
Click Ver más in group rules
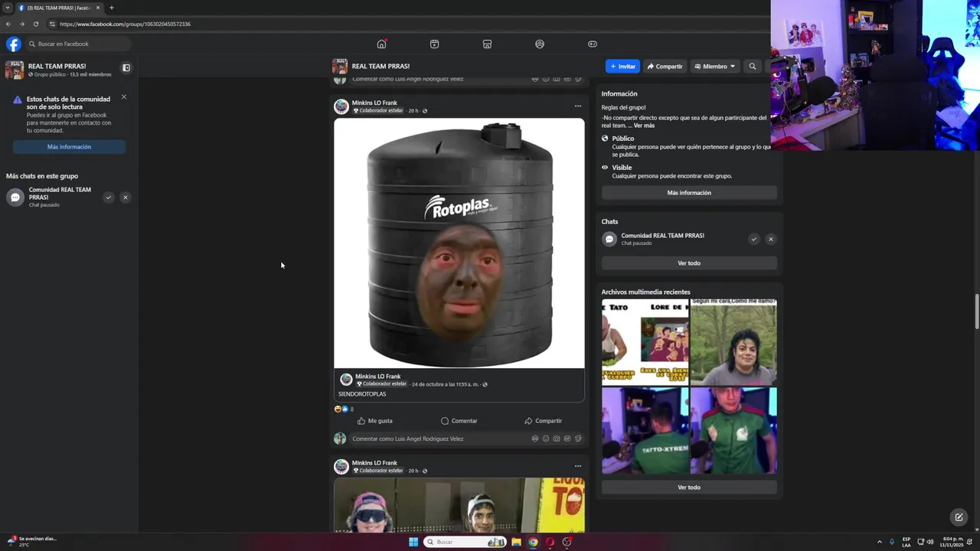click(644, 126)
